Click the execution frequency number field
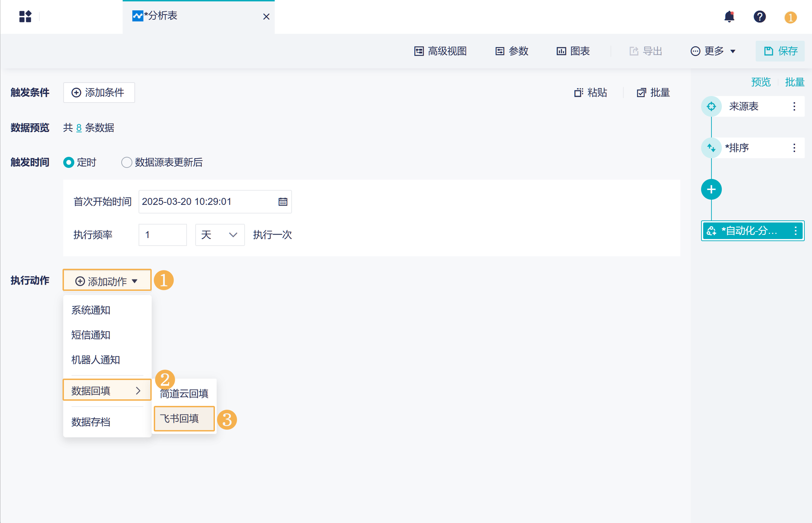The height and width of the screenshot is (523, 812). 162,235
